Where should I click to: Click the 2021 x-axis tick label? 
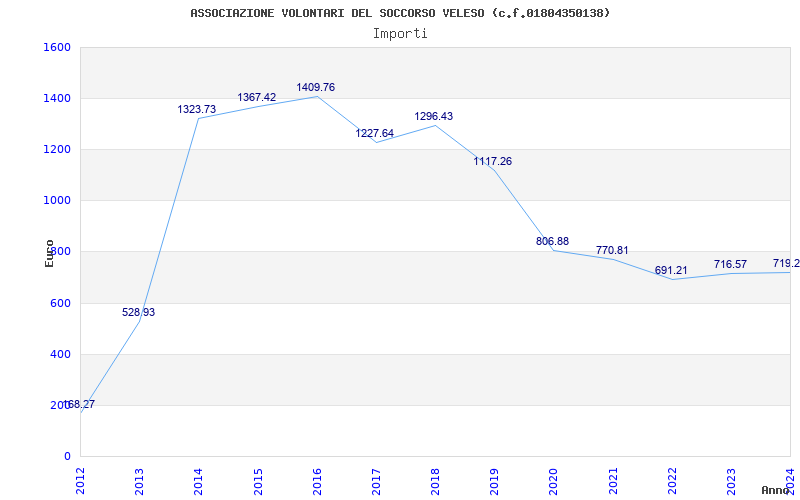[x=613, y=481]
